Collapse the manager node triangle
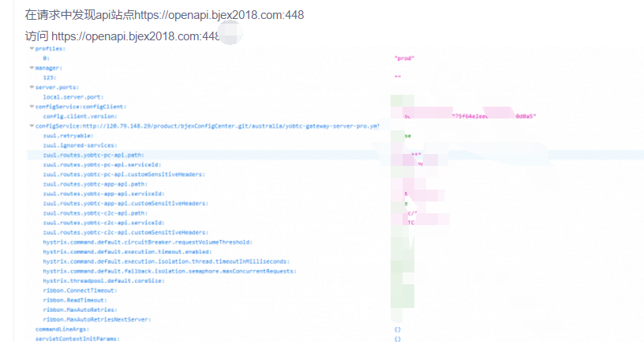Screen dimensions: 644x342 click(32, 68)
